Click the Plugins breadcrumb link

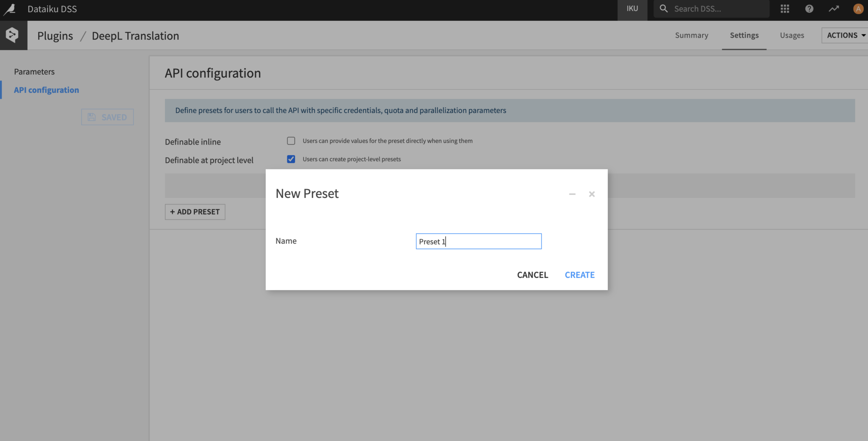pos(55,36)
